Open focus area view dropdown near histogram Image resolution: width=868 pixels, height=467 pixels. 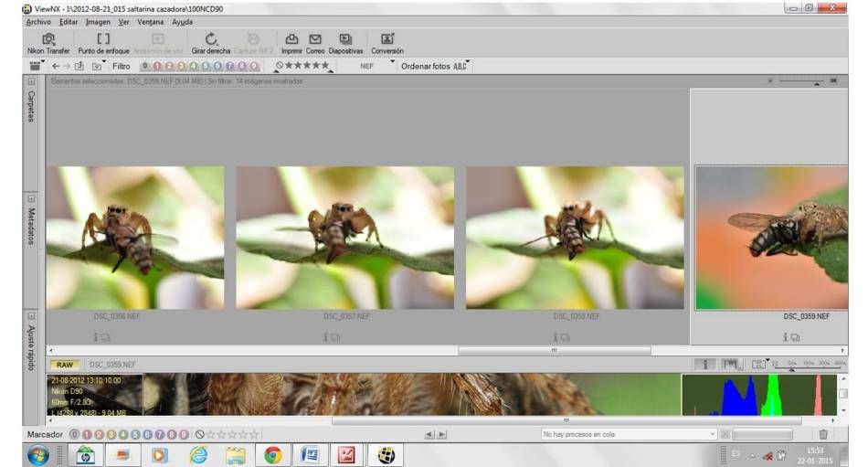pyautogui.click(x=760, y=364)
